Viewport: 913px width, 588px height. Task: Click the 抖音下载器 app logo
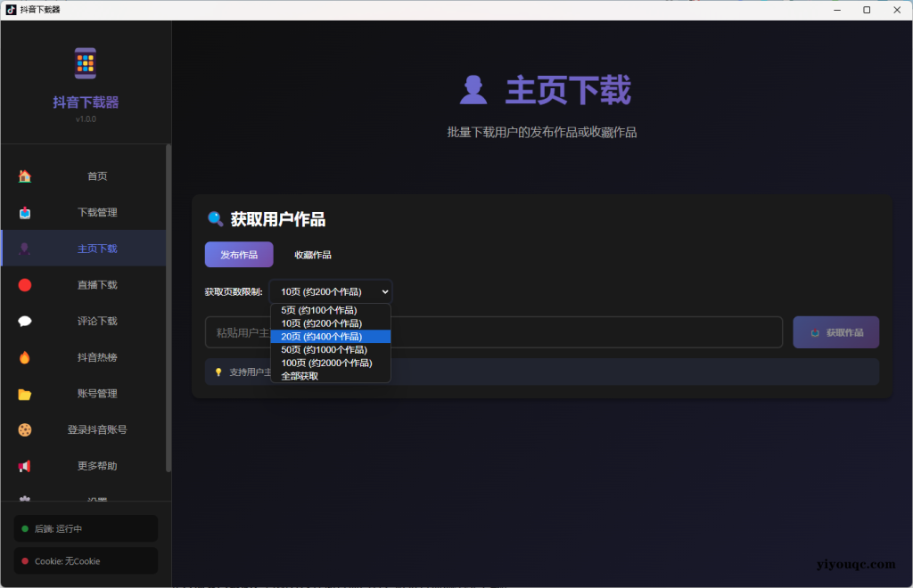tap(85, 62)
